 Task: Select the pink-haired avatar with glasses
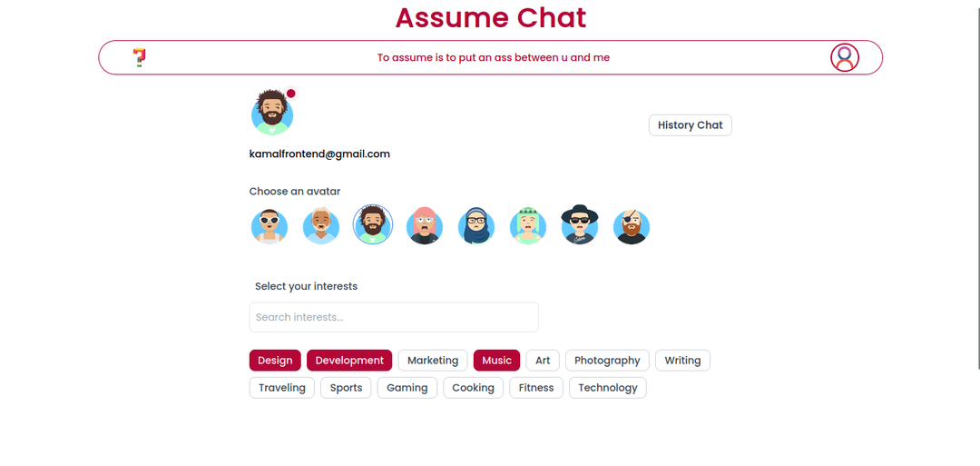coord(424,225)
